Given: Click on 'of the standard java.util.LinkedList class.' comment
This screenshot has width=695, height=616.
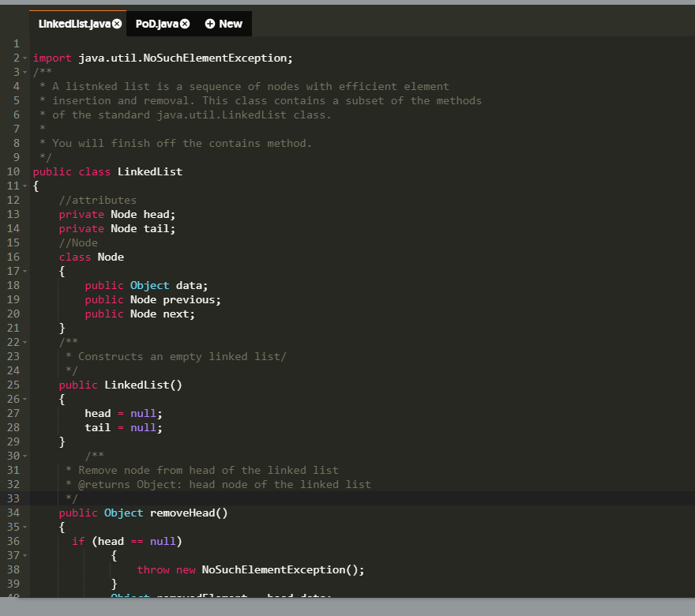Looking at the screenshot, I should [191, 115].
